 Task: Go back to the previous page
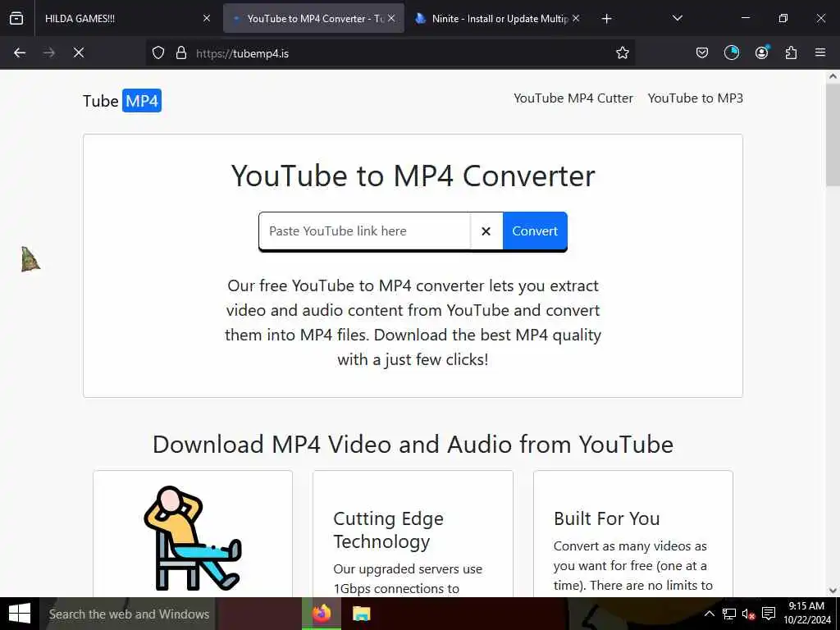click(20, 52)
